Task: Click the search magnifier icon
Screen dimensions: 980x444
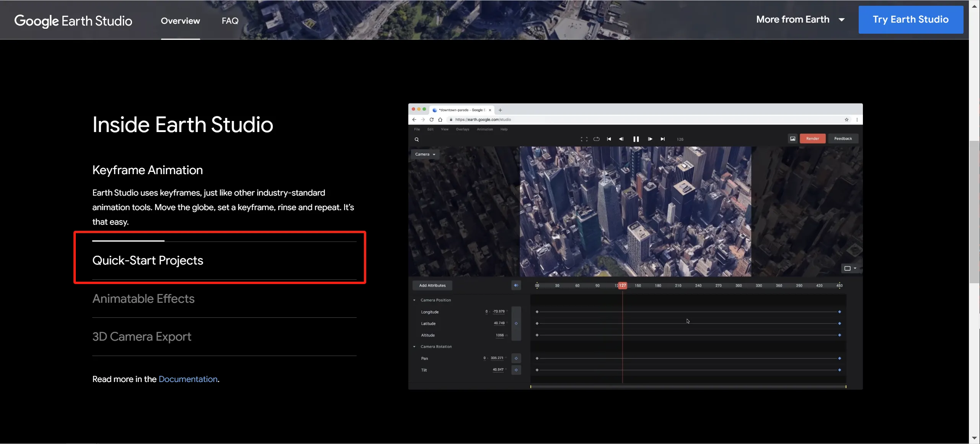Action: pyautogui.click(x=416, y=139)
